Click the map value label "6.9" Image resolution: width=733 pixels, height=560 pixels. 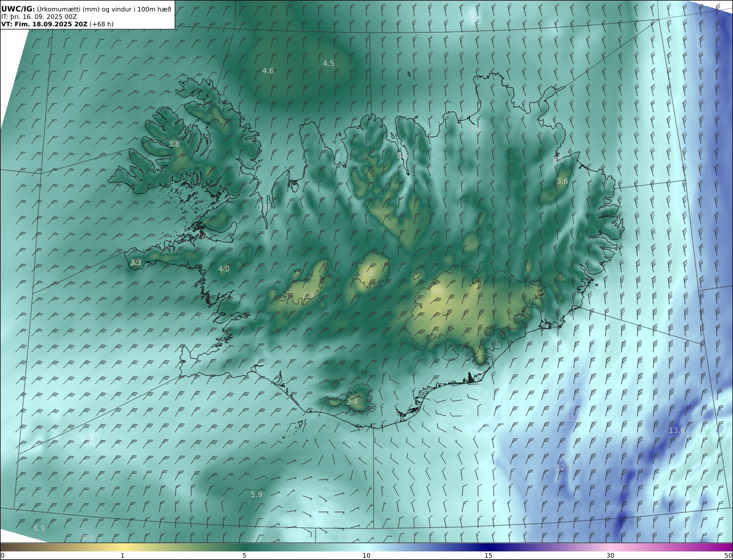[x=40, y=529]
